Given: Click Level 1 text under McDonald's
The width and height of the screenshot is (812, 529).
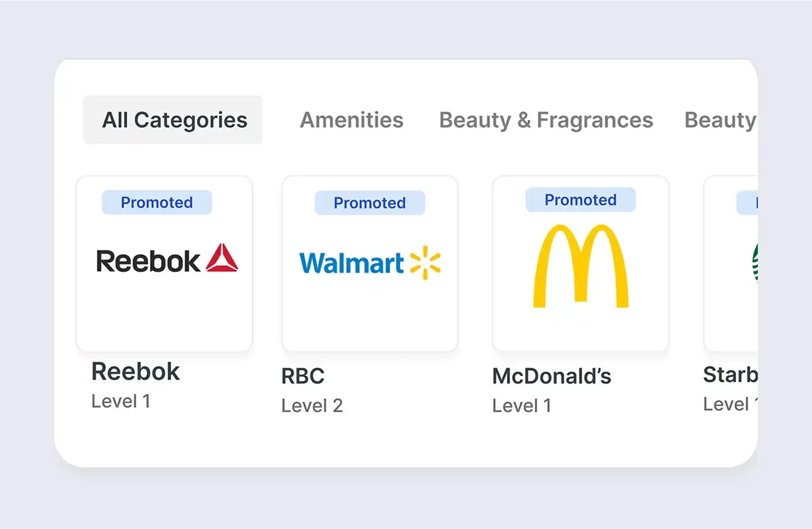Looking at the screenshot, I should 521,406.
